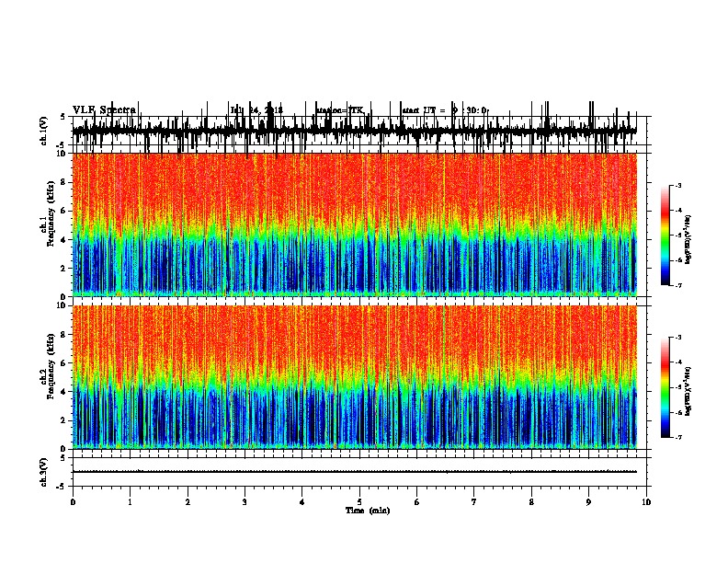Click time axis tick label "7"

tap(473, 502)
